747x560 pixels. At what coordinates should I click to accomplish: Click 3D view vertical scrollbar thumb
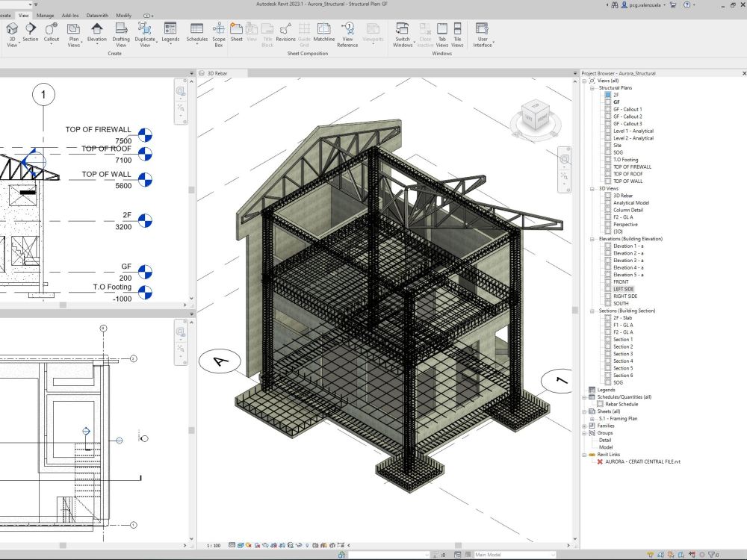click(575, 310)
